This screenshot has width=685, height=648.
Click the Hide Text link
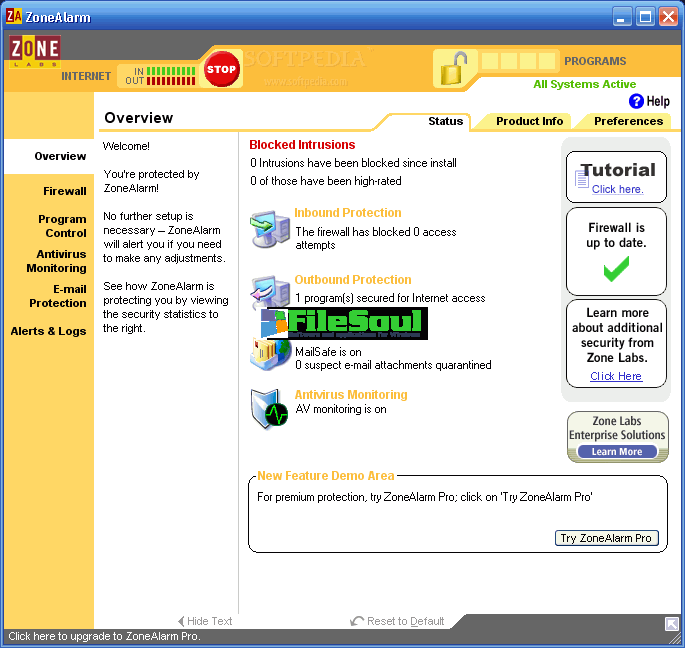coord(209,621)
